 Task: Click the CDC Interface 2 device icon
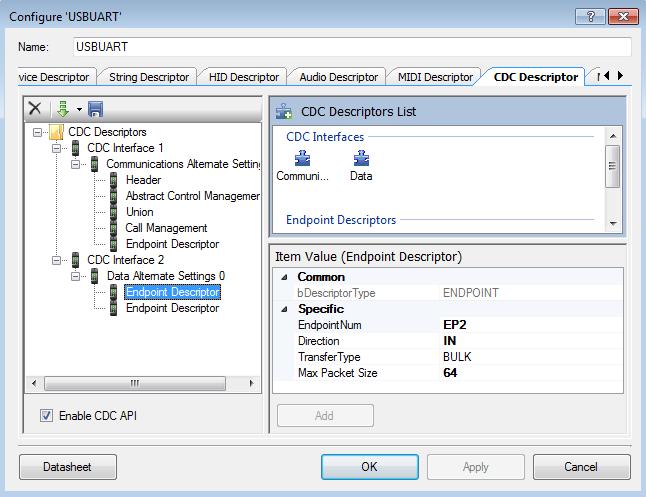pyautogui.click(x=75, y=260)
